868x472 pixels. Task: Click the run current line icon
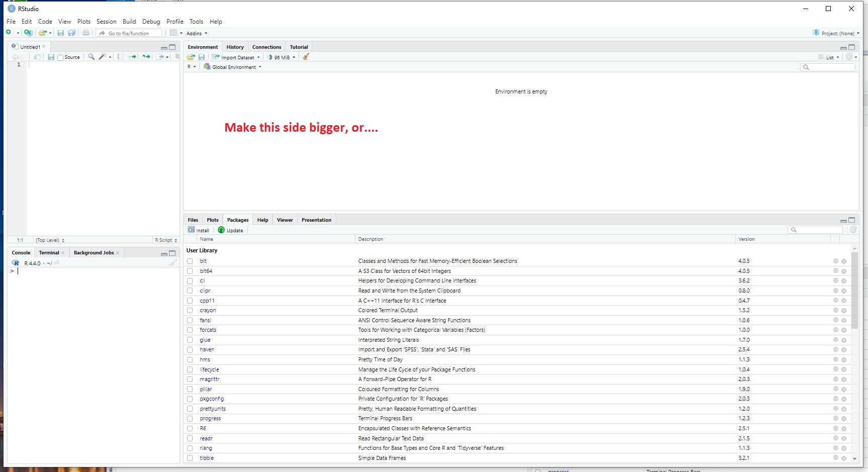132,57
